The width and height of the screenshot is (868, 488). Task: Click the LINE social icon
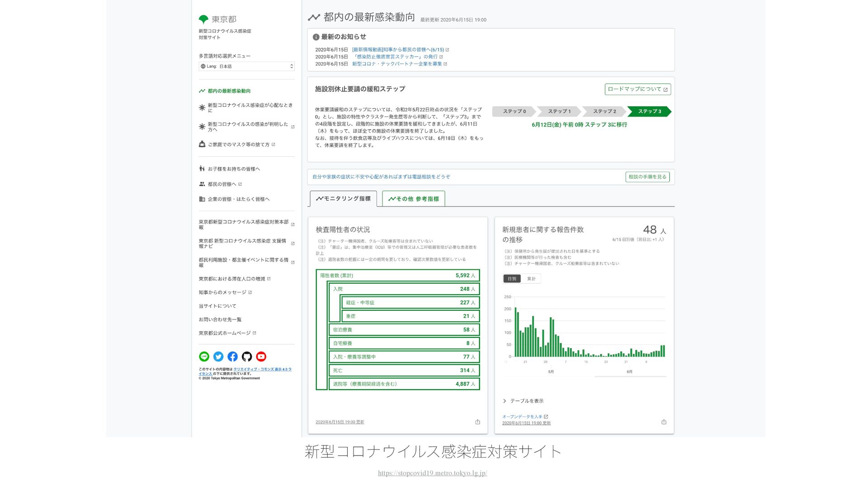coord(204,357)
